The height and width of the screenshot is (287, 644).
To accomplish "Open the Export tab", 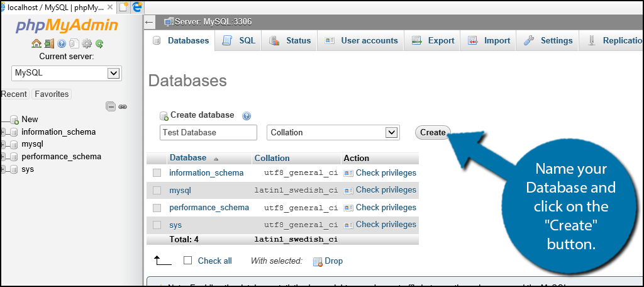I will pyautogui.click(x=433, y=41).
